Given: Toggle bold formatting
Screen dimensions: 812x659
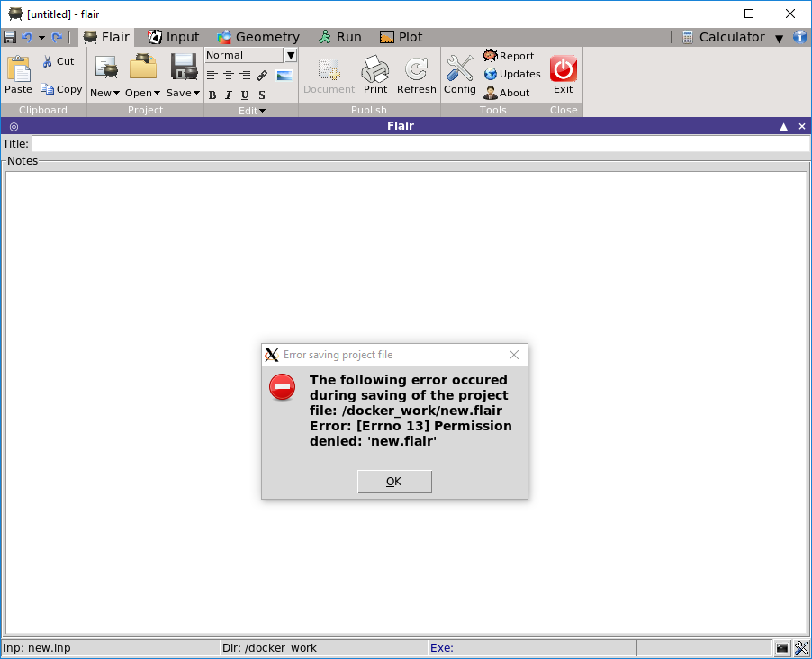Looking at the screenshot, I should pos(212,95).
